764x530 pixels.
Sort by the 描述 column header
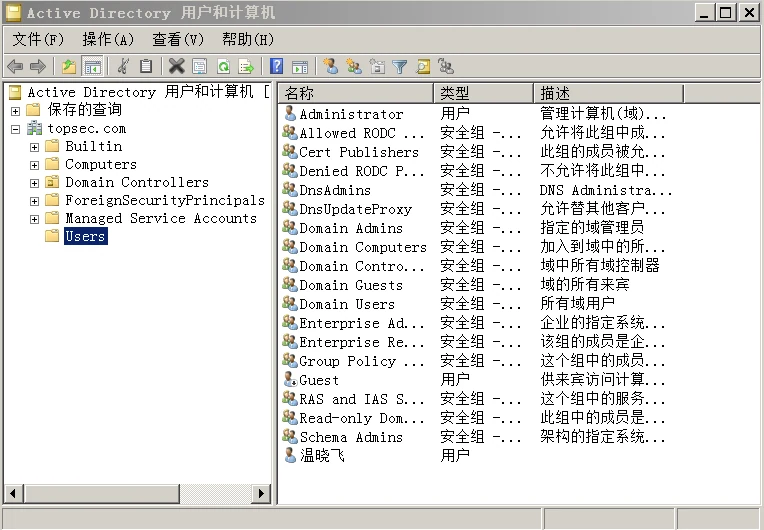[x=609, y=93]
